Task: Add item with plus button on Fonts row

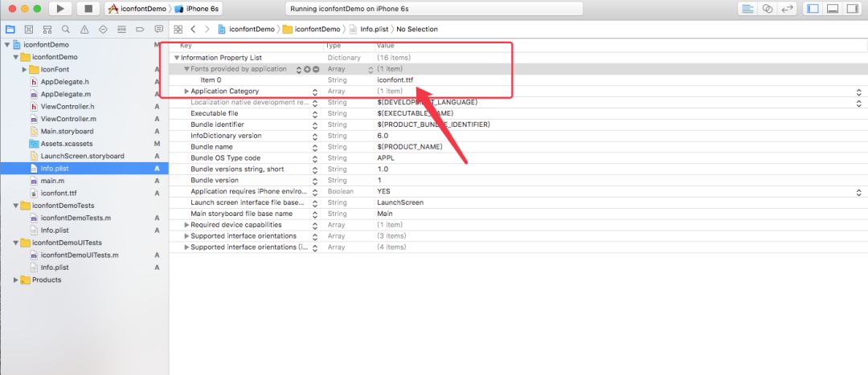Action: tap(307, 69)
